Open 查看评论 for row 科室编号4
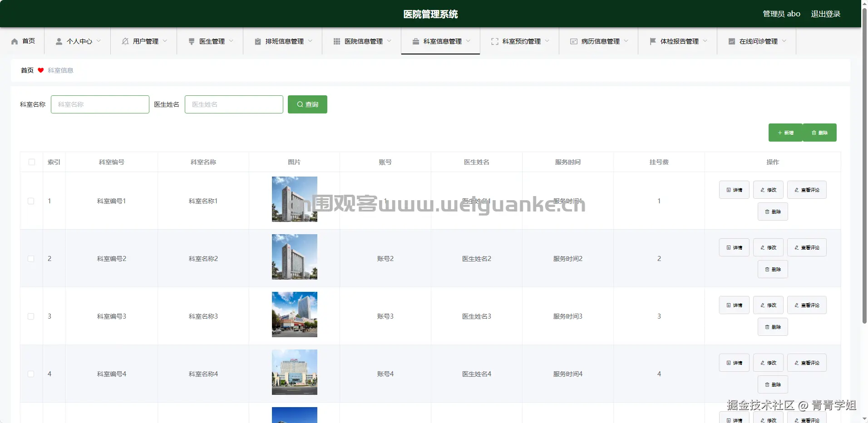 (x=807, y=363)
